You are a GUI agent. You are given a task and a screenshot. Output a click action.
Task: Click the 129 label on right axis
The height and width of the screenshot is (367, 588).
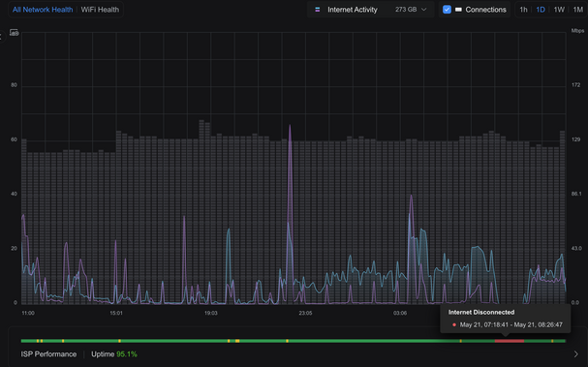click(x=575, y=139)
